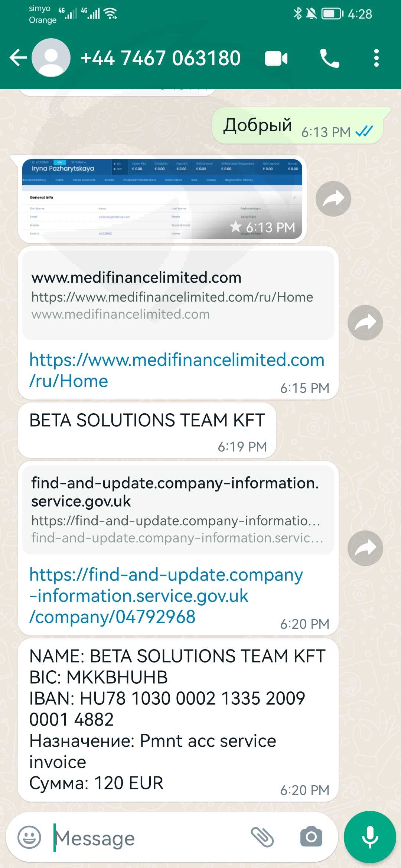
Task: Forward the Iryna Pazharytskaya screenshot image
Action: click(x=333, y=199)
